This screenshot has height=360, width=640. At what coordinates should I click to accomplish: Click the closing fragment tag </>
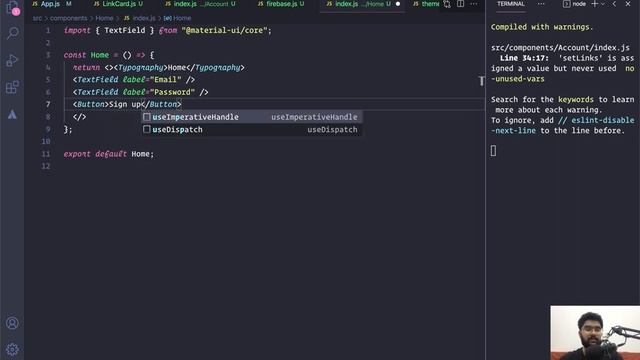[x=79, y=117]
